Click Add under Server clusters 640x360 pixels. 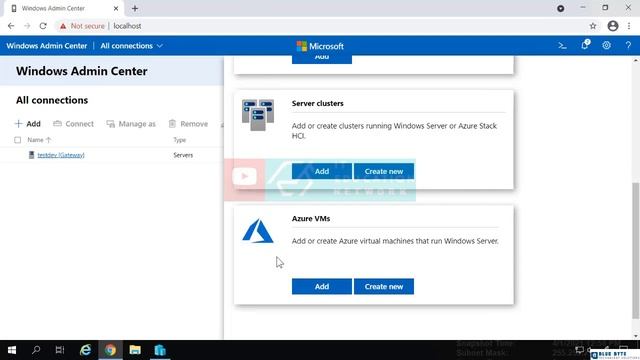tap(322, 171)
